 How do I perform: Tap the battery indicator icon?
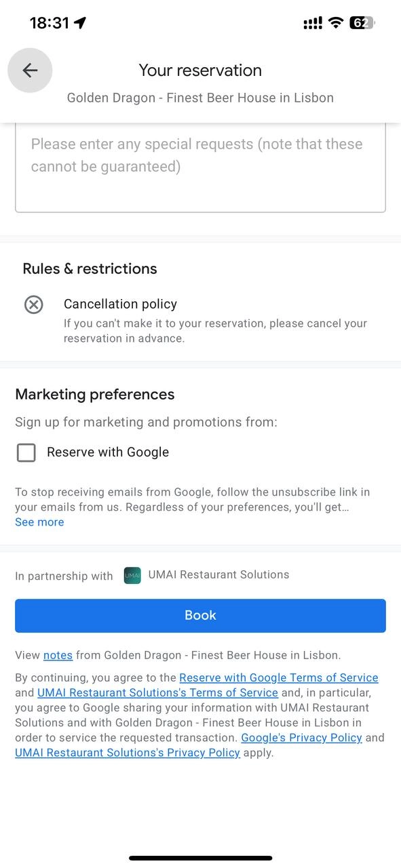pos(362,23)
